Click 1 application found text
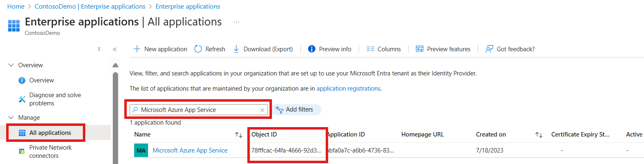 point(155,123)
